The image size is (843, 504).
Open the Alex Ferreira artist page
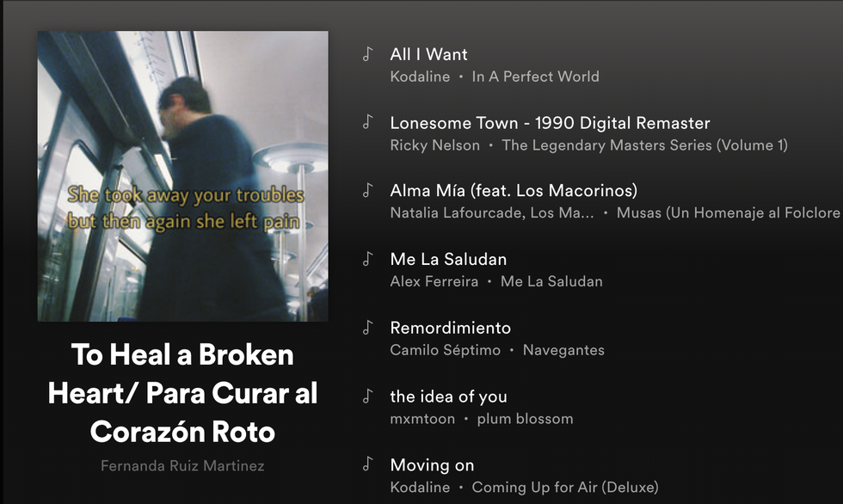434,281
